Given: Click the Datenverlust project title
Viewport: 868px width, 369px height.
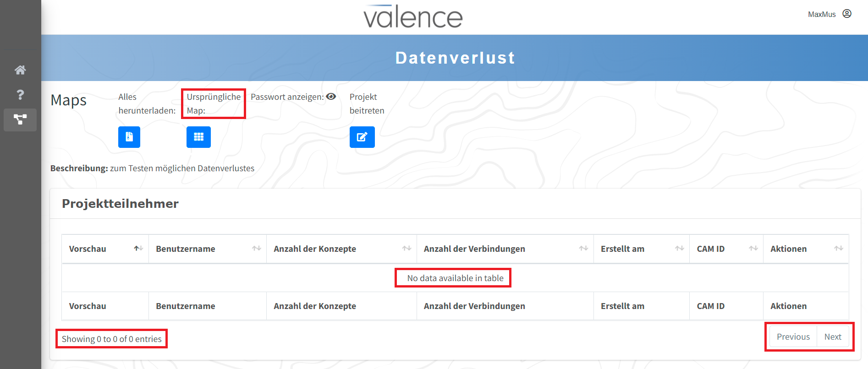Looking at the screenshot, I should 455,58.
